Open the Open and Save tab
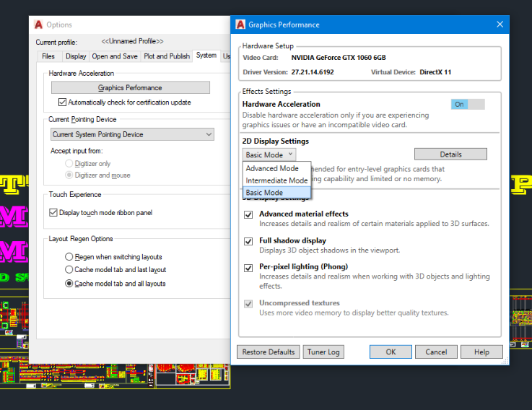This screenshot has width=532, height=410. 115,56
